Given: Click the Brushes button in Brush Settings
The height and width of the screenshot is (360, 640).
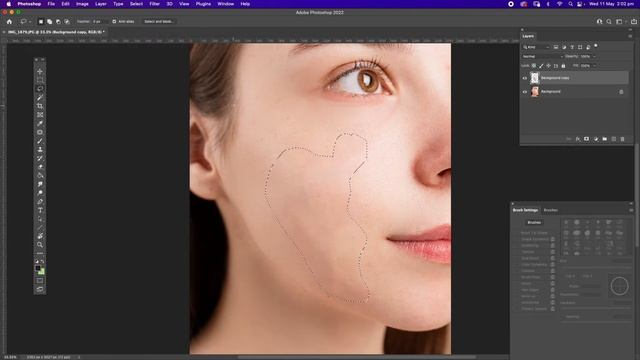Looking at the screenshot, I should [534, 223].
